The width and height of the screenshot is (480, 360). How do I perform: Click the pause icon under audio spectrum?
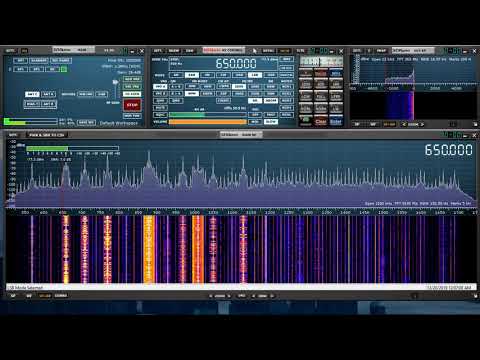click(453, 124)
